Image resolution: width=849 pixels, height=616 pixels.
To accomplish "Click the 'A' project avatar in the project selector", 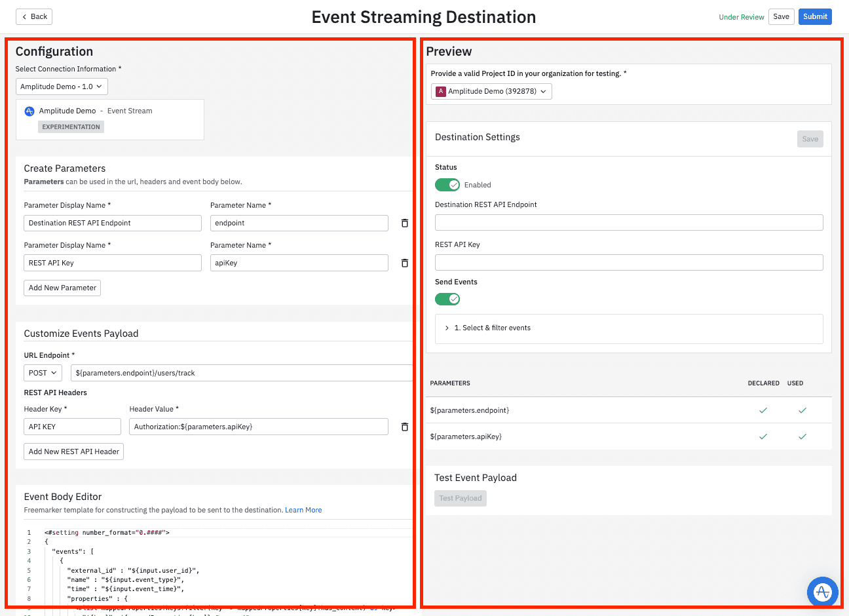I will pyautogui.click(x=440, y=91).
